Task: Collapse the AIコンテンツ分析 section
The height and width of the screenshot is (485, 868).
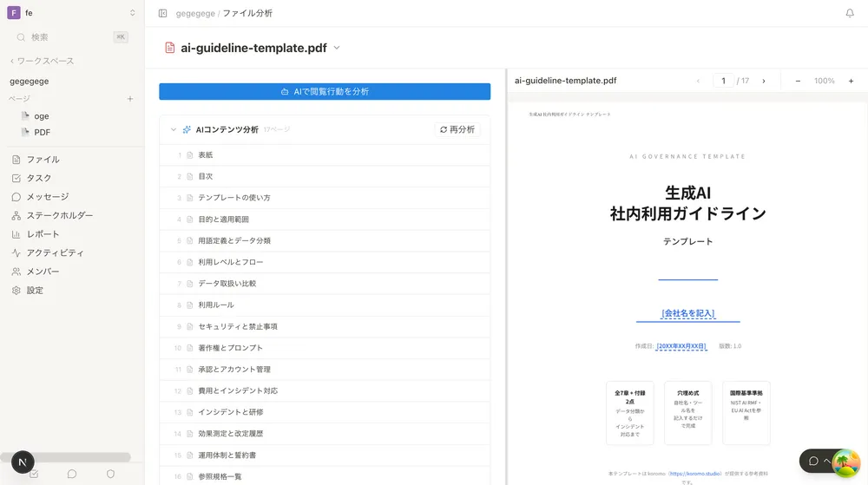Action: (174, 129)
